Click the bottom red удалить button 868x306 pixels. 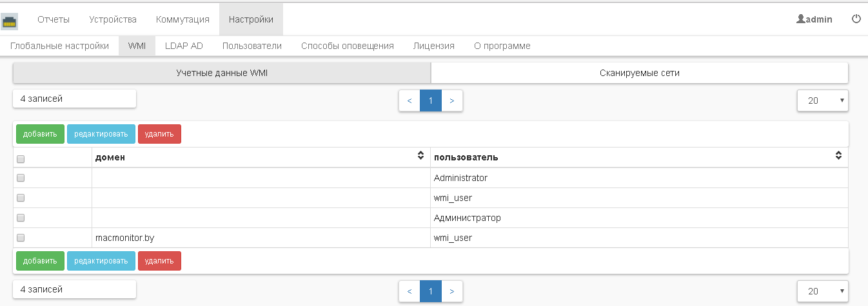159,261
